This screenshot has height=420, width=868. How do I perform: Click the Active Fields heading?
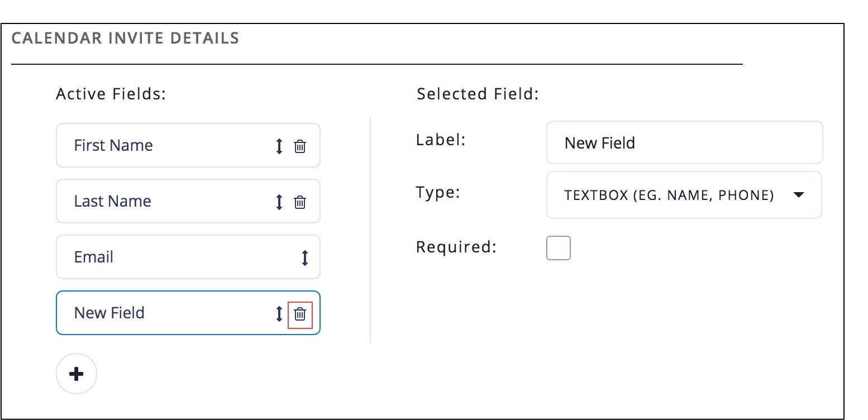[111, 94]
